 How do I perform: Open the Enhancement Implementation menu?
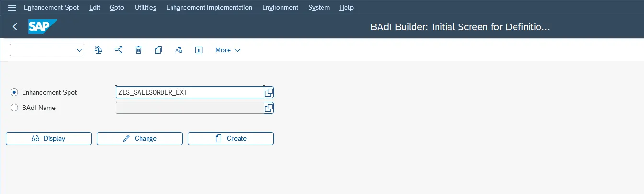pos(209,8)
